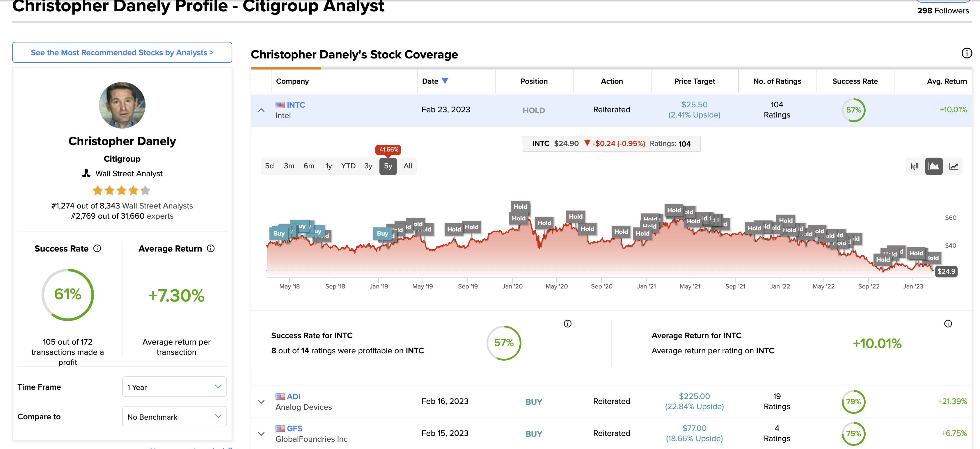The width and height of the screenshot is (980, 449).
Task: Select the area chart view icon
Action: (x=933, y=166)
